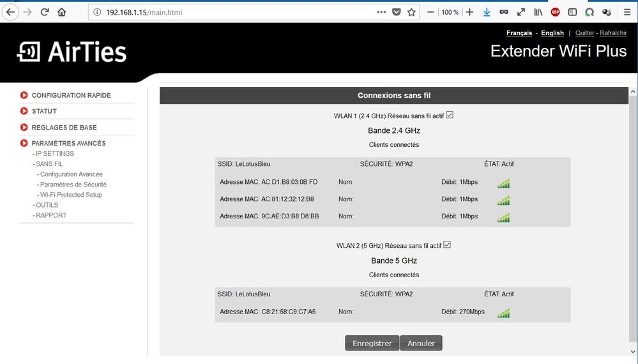Image resolution: width=638 pixels, height=364 pixels.
Task: Toggle the sidebar view icon
Action: pos(572,12)
